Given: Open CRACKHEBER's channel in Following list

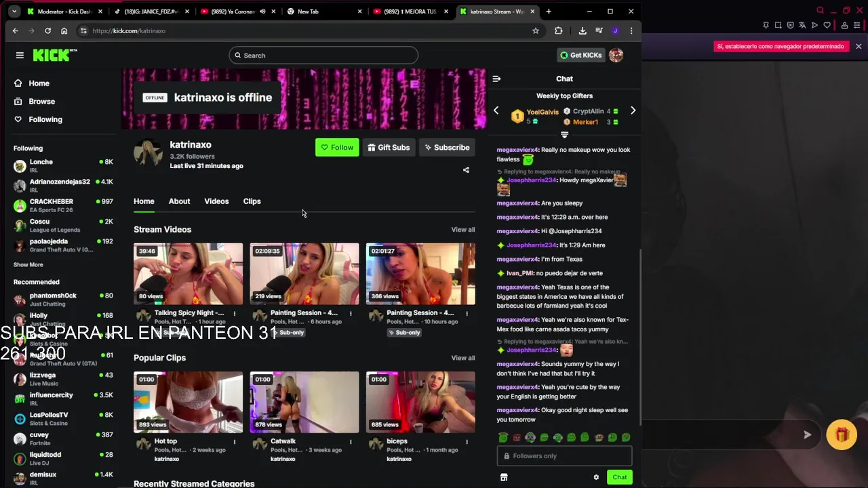Looking at the screenshot, I should tap(63, 205).
